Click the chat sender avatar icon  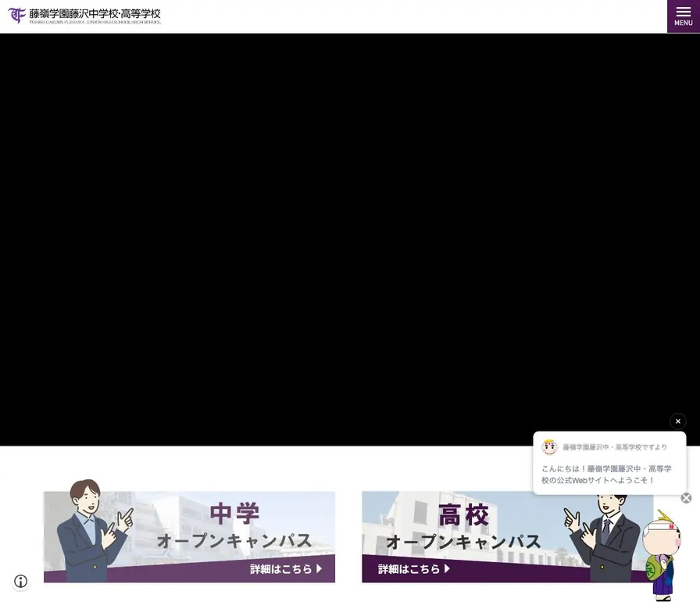click(549, 447)
